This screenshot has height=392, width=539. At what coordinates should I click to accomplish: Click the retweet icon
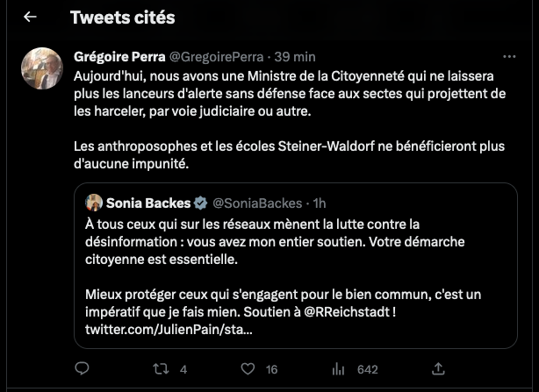point(162,368)
